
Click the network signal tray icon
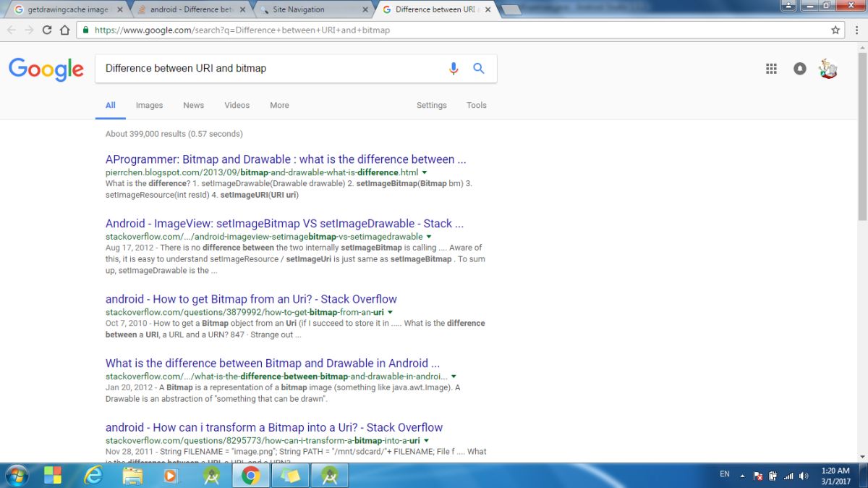pos(788,476)
